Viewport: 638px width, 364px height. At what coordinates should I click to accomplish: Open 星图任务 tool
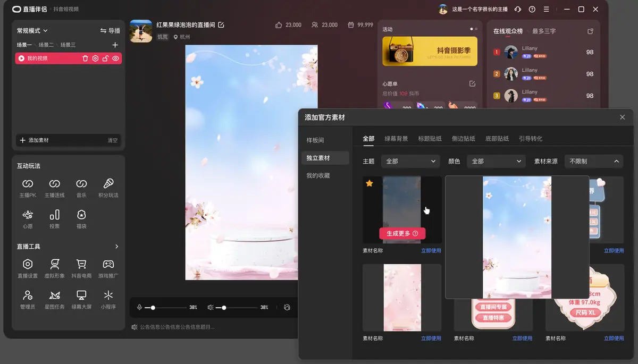pos(54,299)
